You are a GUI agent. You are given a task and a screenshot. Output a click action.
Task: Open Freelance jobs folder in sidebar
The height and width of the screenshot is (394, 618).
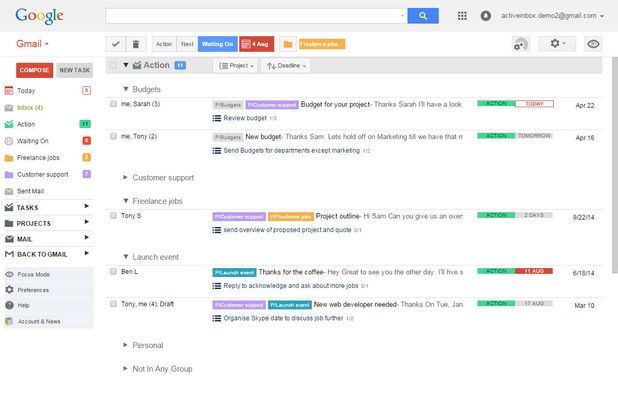tap(38, 158)
